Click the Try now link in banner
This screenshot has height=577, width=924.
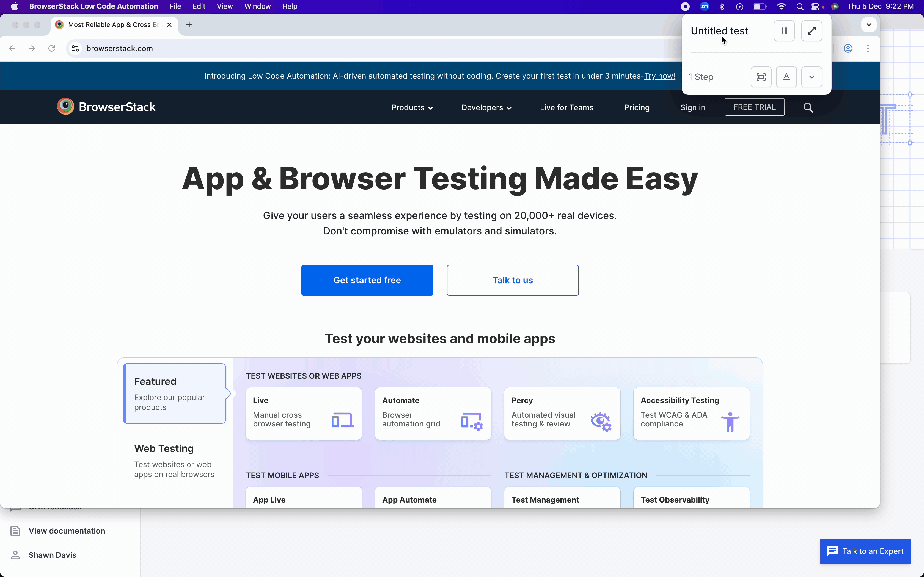click(659, 75)
